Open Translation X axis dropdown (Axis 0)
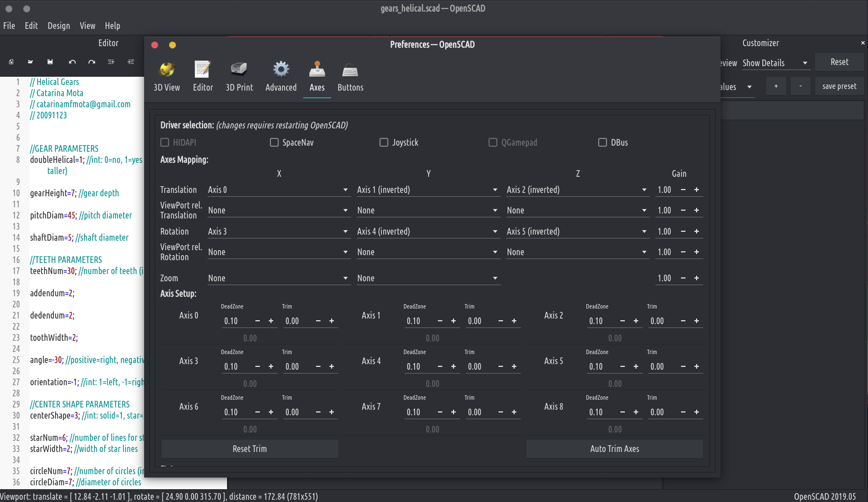The width and height of the screenshot is (868, 502). click(279, 190)
